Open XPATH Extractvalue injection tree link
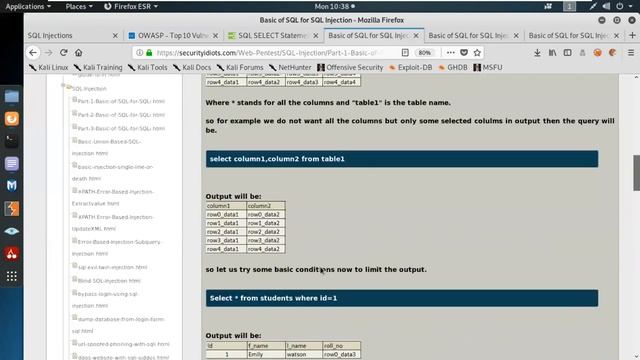This screenshot has width=640, height=360. 113,198
